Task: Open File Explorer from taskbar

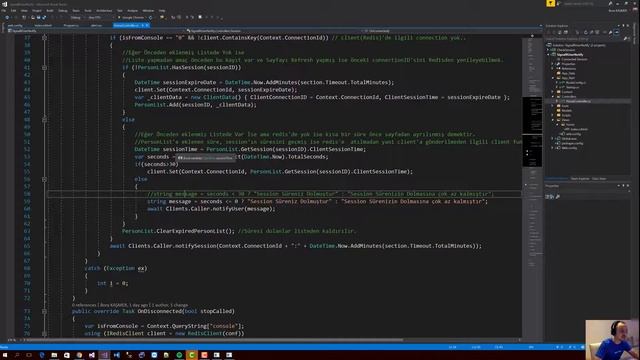Action: pyautogui.click(x=54, y=355)
